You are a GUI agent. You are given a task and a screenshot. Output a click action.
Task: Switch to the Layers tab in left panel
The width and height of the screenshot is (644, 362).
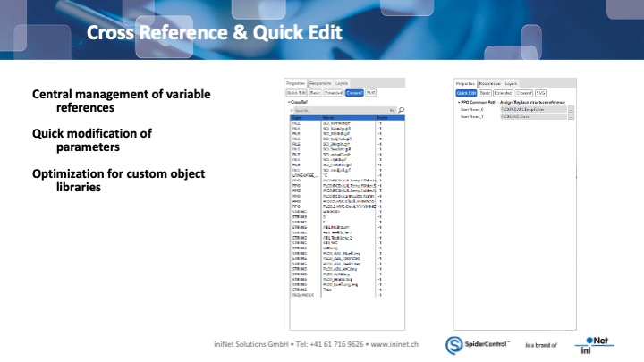pyautogui.click(x=342, y=82)
